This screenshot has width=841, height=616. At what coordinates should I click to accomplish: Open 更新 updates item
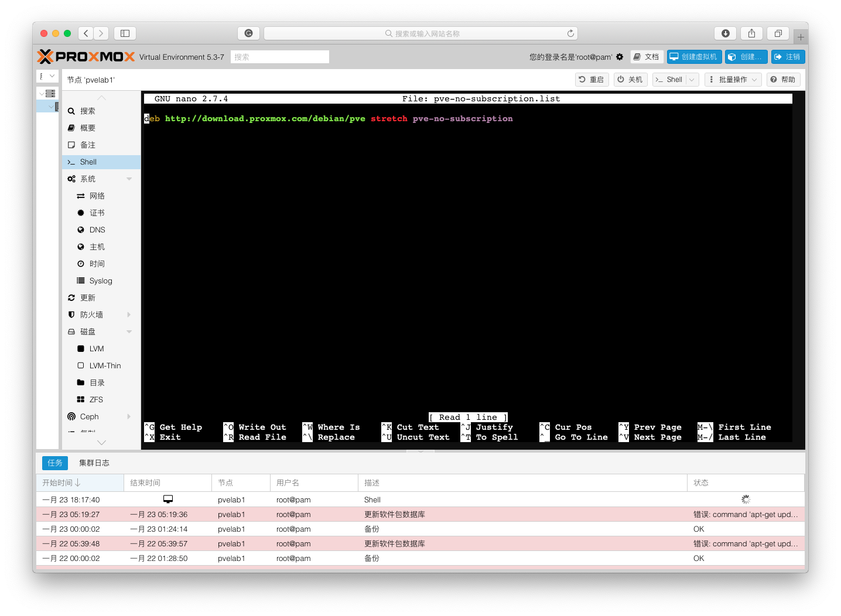click(101, 298)
